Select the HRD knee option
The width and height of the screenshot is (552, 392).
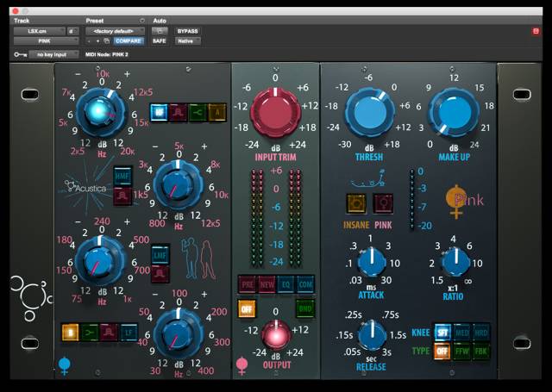[x=481, y=333]
